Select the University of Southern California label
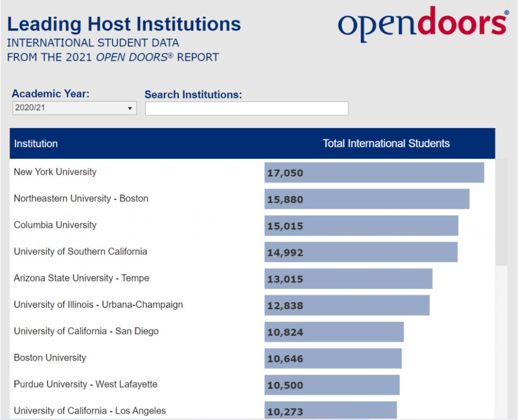Image resolution: width=518 pixels, height=420 pixels. click(80, 251)
